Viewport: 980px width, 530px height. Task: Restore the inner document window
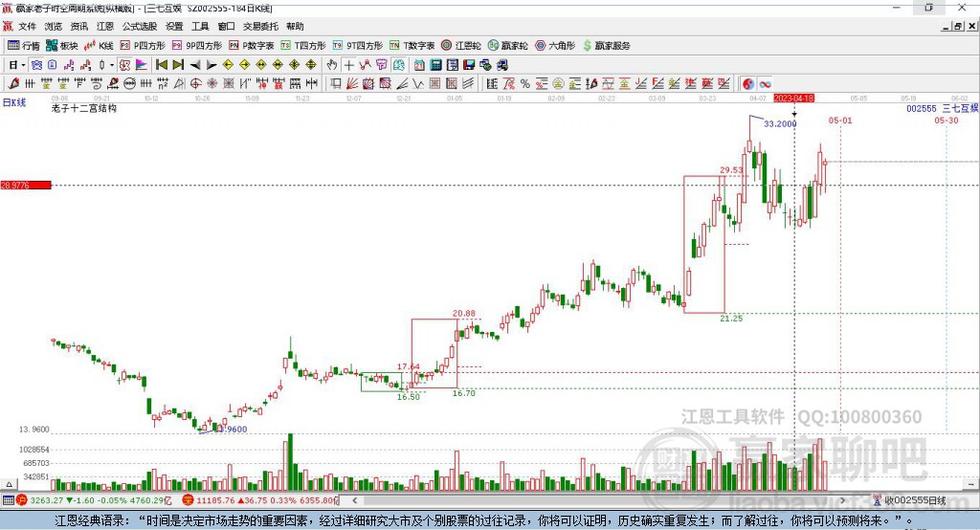point(958,26)
